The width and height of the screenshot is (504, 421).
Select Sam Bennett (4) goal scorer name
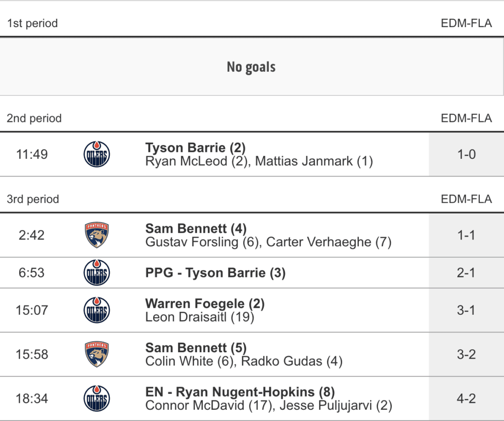point(196,228)
